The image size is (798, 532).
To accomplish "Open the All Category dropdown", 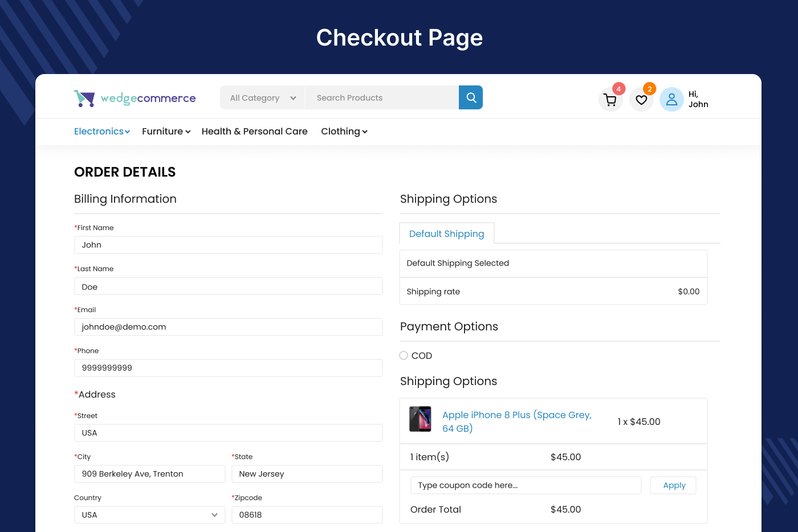I will tap(262, 97).
